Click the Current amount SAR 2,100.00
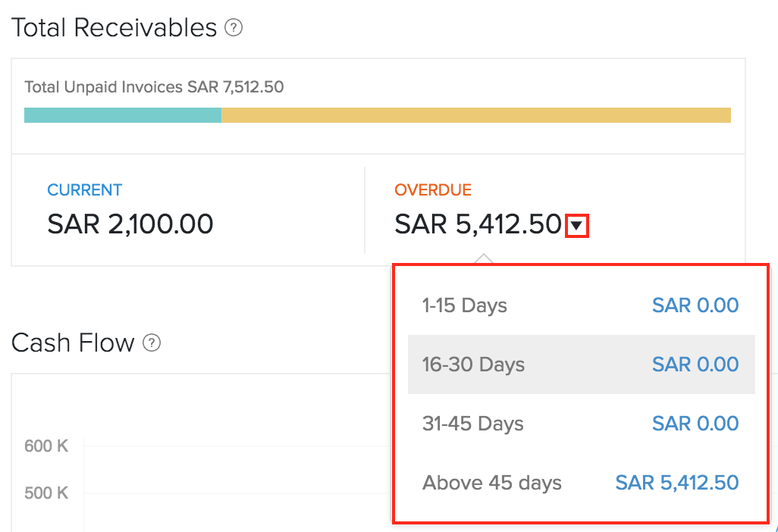Screen dimensions: 778x532 [130, 224]
